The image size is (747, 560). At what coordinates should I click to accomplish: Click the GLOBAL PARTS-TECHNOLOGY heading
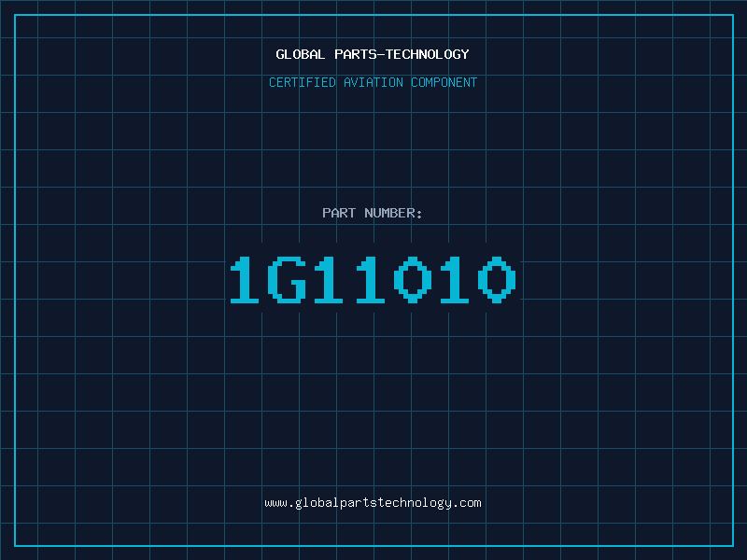tap(373, 54)
